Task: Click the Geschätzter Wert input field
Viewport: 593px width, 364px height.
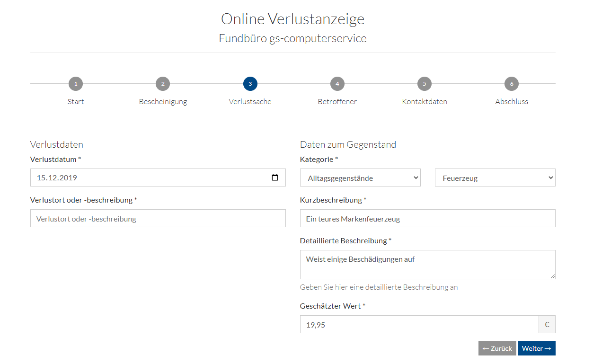Action: tap(419, 325)
